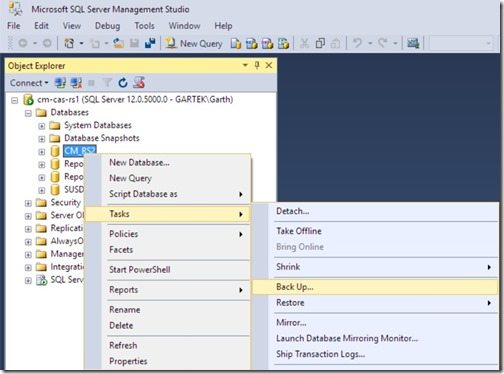Open the Help menu
The width and height of the screenshot is (504, 374).
point(223,26)
